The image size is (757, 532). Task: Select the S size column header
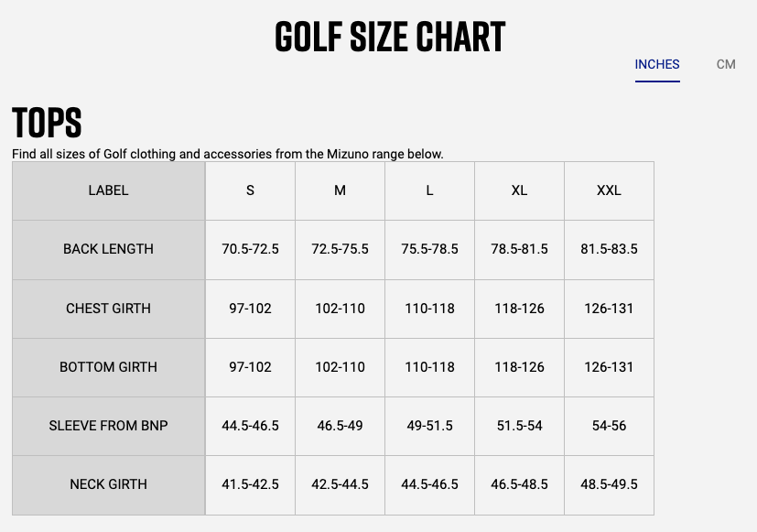point(250,190)
